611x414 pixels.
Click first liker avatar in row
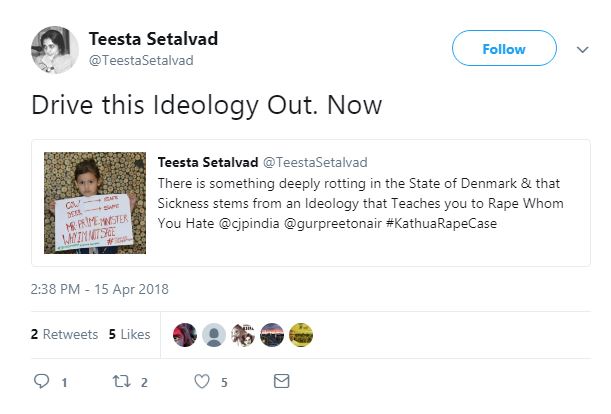click(185, 335)
